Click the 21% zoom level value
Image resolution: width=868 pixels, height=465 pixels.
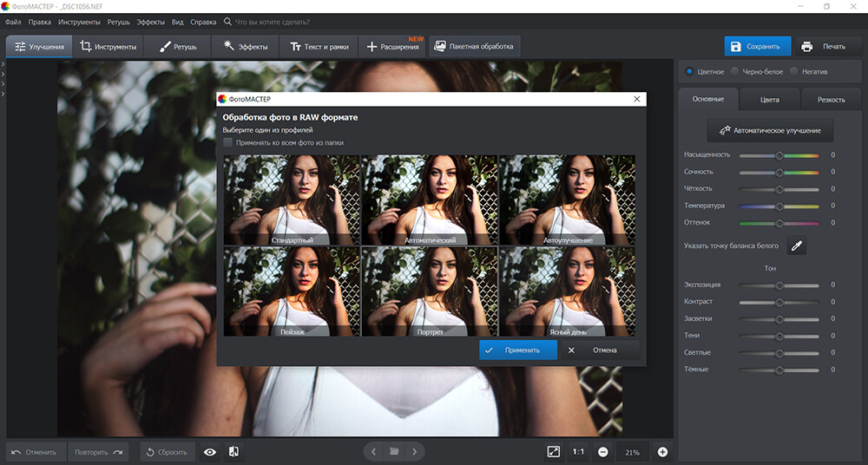(x=632, y=452)
